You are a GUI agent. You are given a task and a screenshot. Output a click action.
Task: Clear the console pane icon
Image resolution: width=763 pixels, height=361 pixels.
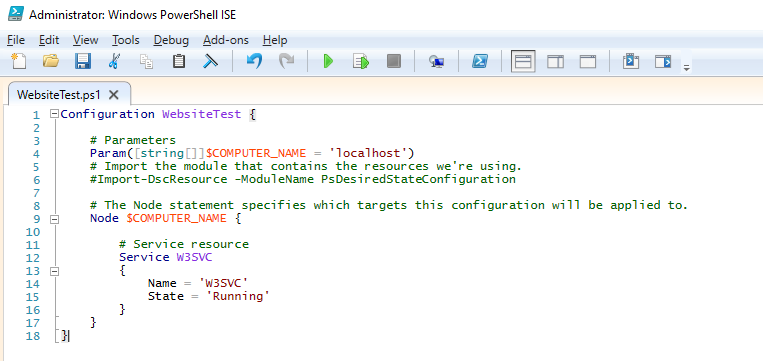click(x=210, y=61)
